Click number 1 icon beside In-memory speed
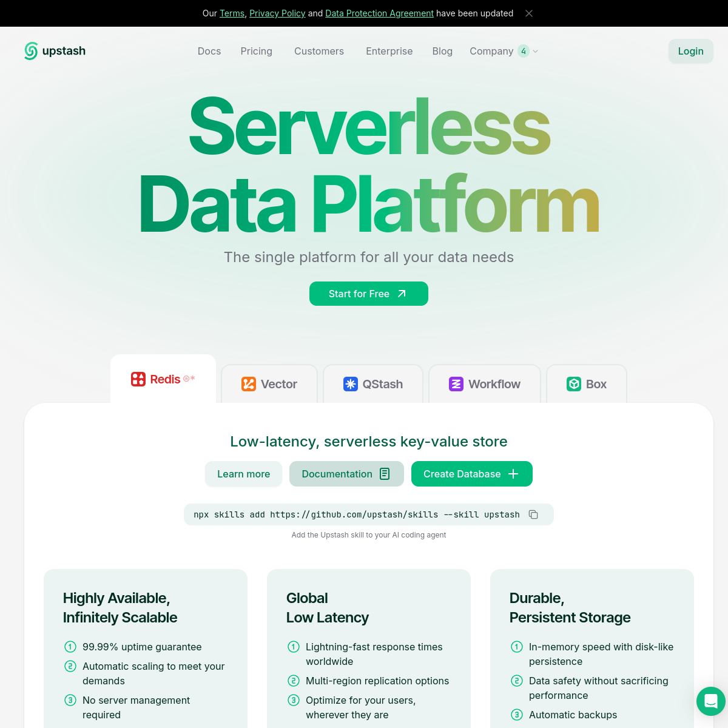Viewport: 728px width, 728px height. coord(517,647)
